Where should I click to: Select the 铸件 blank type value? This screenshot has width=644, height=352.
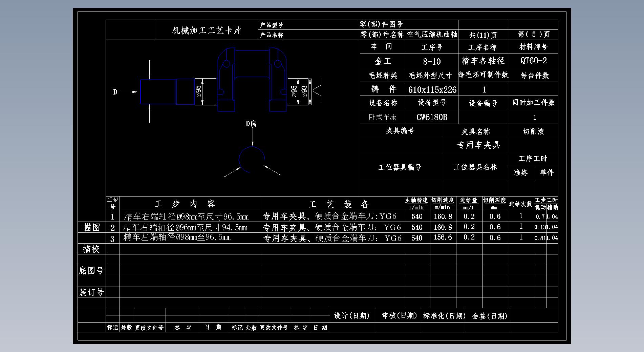[384, 89]
